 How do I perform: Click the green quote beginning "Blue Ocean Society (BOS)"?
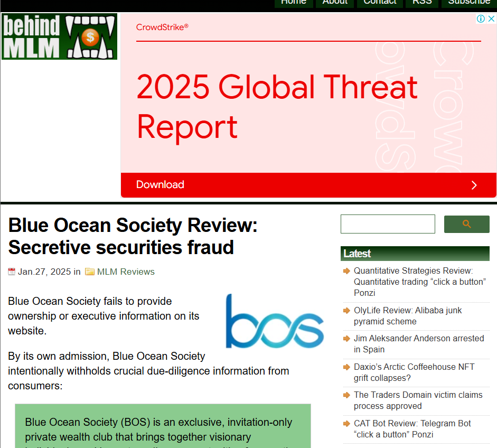tap(163, 426)
